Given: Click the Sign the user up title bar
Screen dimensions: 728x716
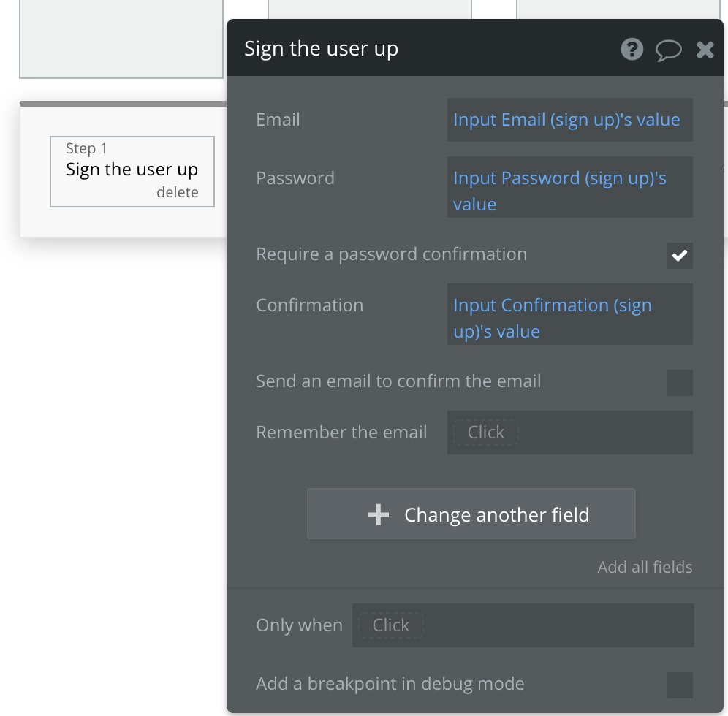Looking at the screenshot, I should click(x=322, y=48).
